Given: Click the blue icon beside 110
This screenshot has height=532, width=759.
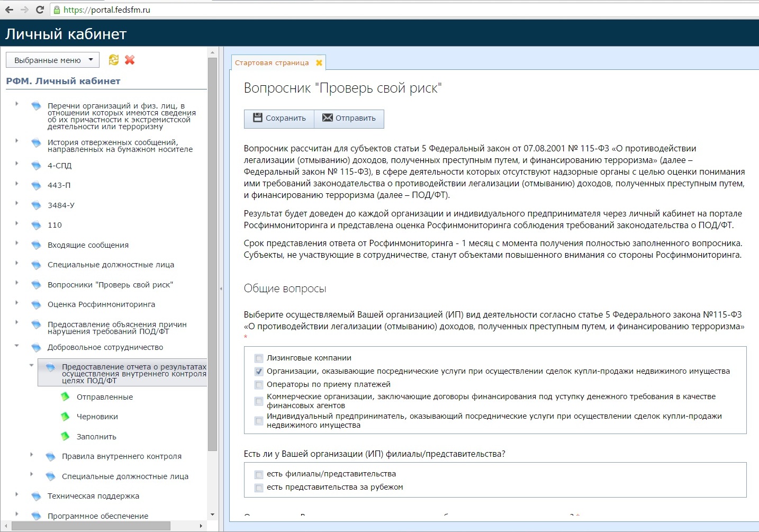Looking at the screenshot, I should 36,225.
